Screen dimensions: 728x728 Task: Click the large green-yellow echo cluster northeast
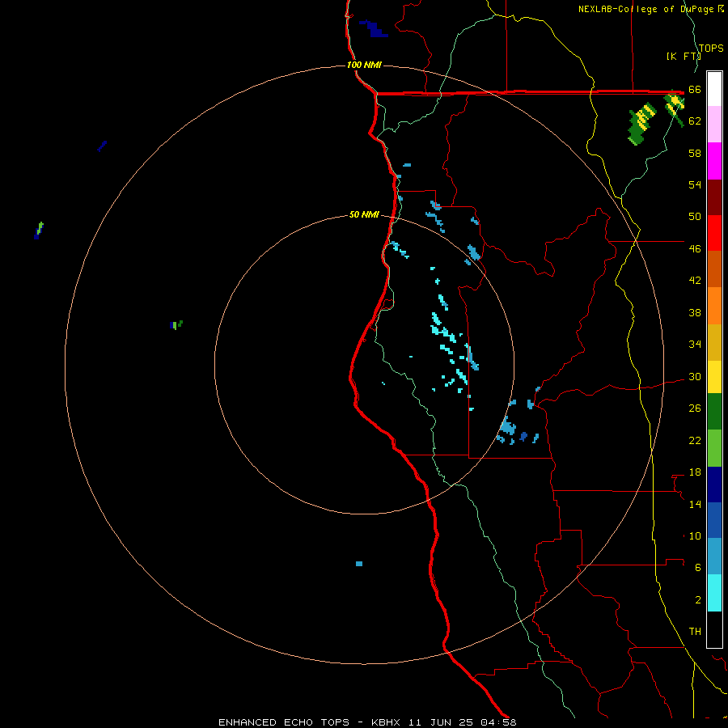click(642, 124)
